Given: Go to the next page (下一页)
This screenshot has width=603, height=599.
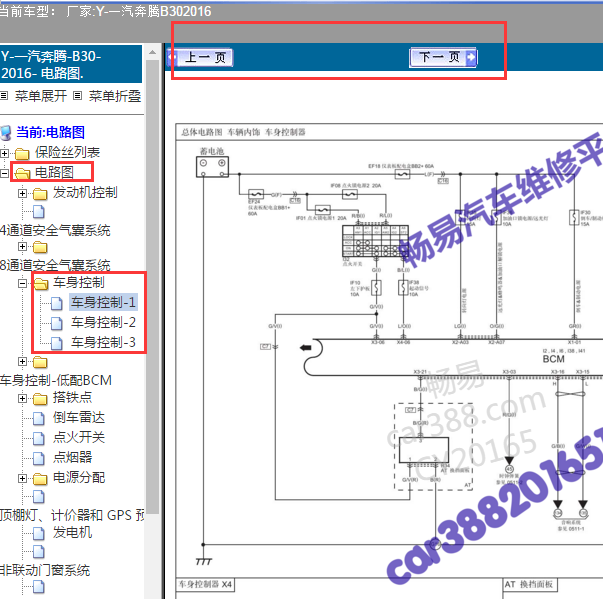Looking at the screenshot, I should tap(443, 58).
